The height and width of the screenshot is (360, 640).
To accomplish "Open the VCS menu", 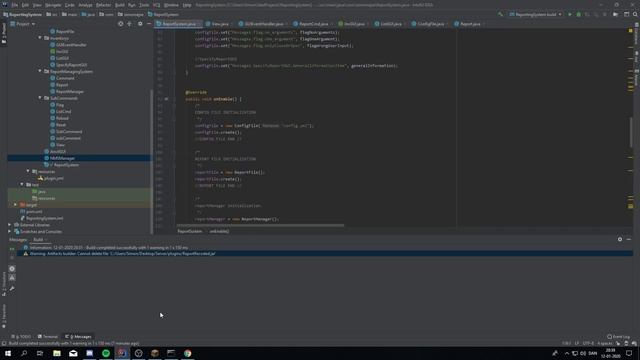I will (156, 5).
